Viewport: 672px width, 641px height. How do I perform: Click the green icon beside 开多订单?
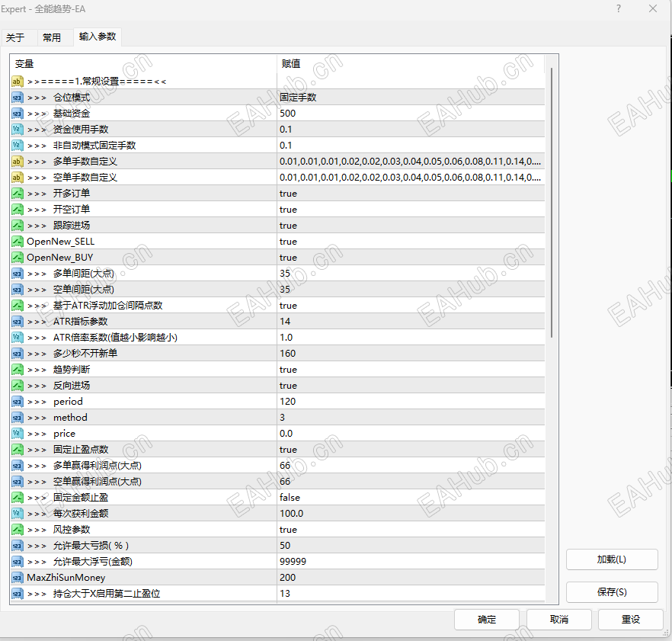coord(18,194)
